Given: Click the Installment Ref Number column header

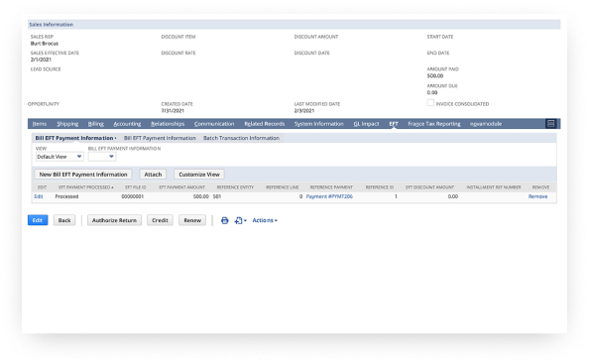Looking at the screenshot, I should (494, 187).
